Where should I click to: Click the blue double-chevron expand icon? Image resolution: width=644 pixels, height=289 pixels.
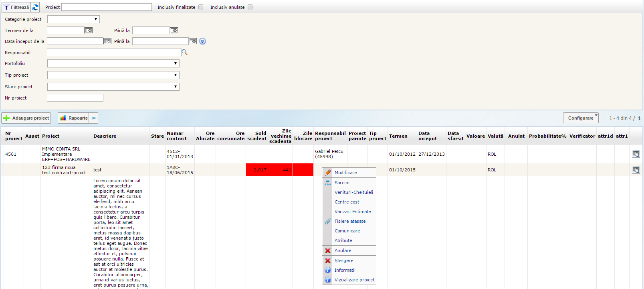(202, 41)
